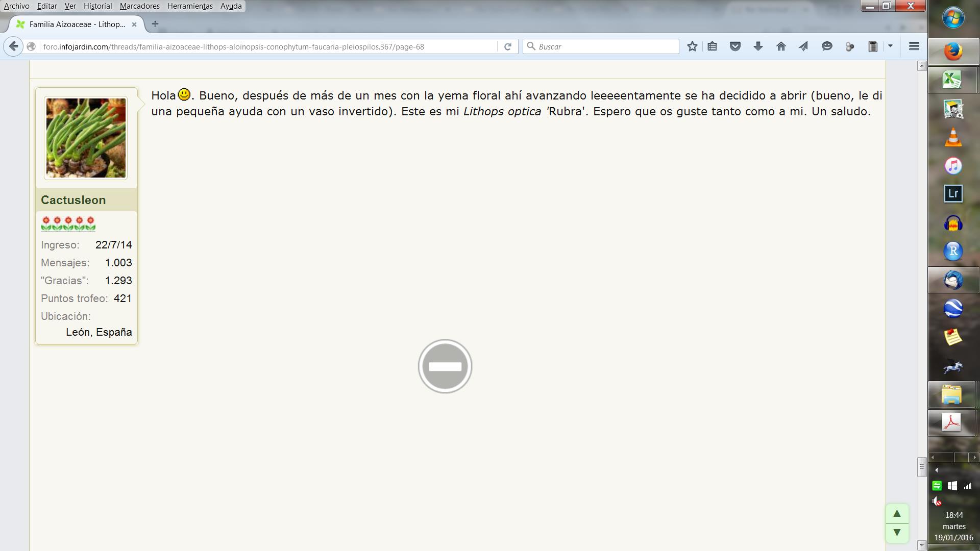Open the Archivo menu

click(16, 6)
